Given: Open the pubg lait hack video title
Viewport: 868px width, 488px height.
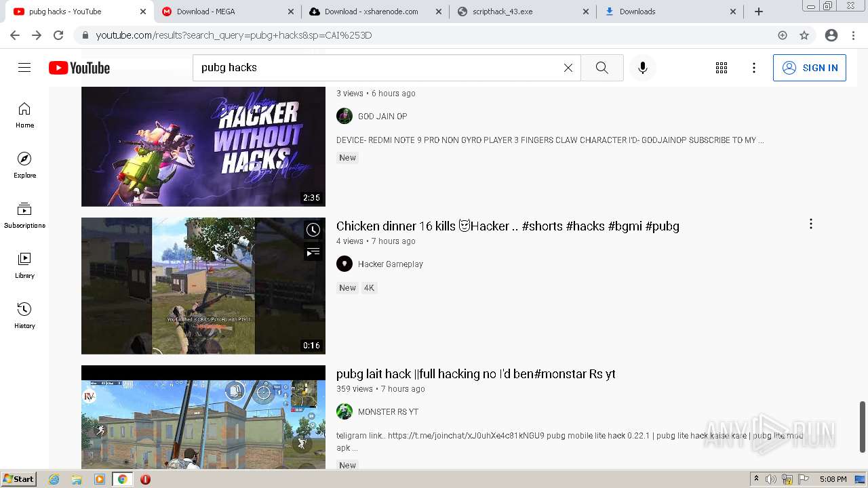Looking at the screenshot, I should click(476, 374).
